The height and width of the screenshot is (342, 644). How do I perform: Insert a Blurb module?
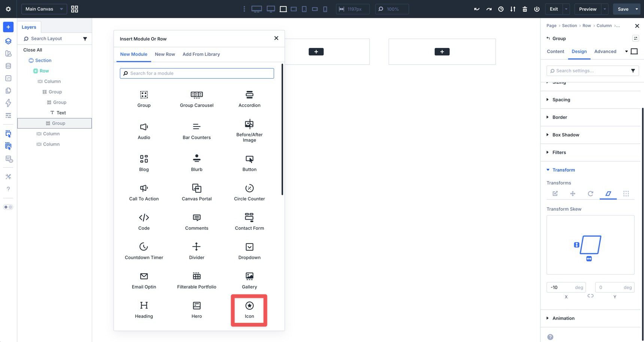pos(196,162)
